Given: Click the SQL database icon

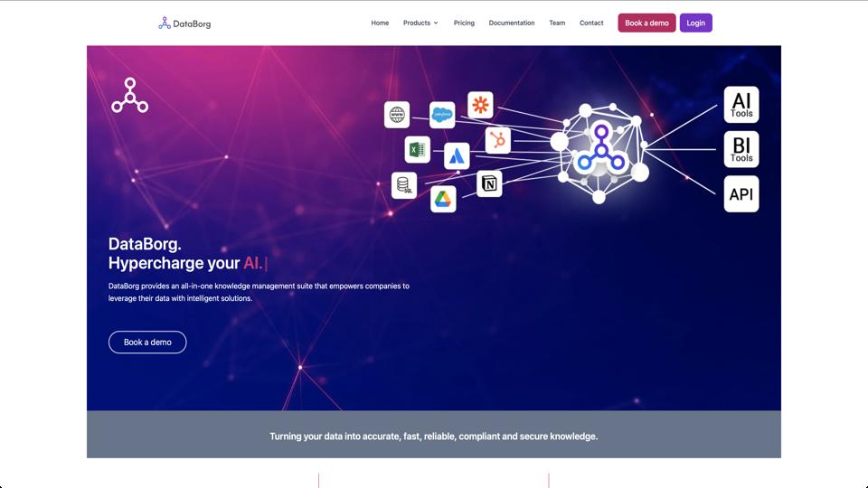Looking at the screenshot, I should 404,185.
